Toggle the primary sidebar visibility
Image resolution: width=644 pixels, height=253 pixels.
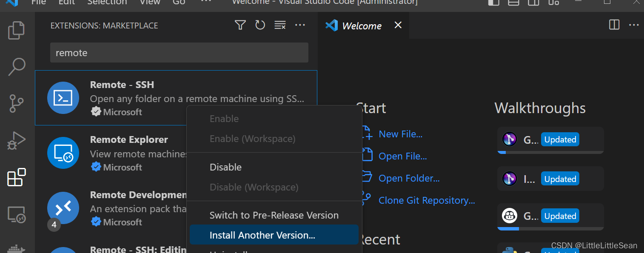[x=493, y=3]
